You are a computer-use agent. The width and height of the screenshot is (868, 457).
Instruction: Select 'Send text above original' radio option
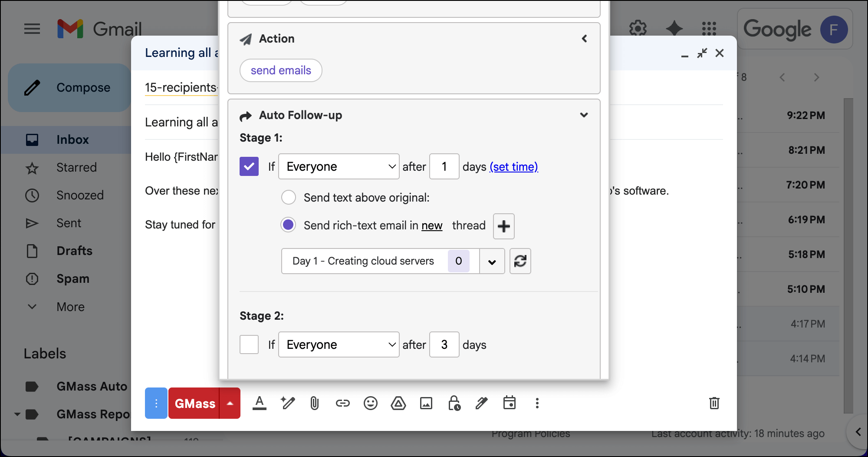pyautogui.click(x=289, y=197)
